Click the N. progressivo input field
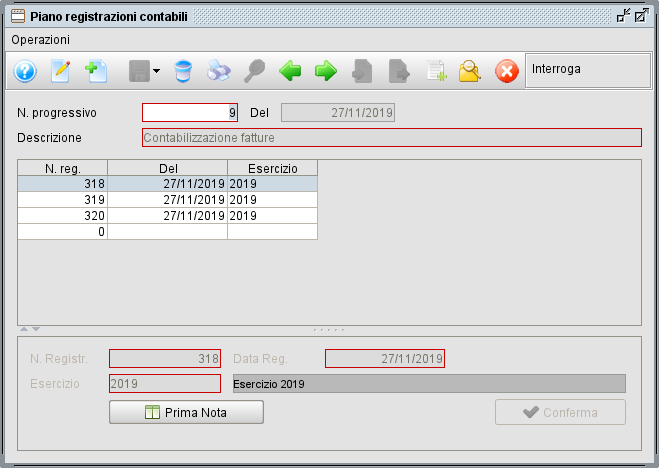Viewport: 659px width, 468px height. click(190, 113)
